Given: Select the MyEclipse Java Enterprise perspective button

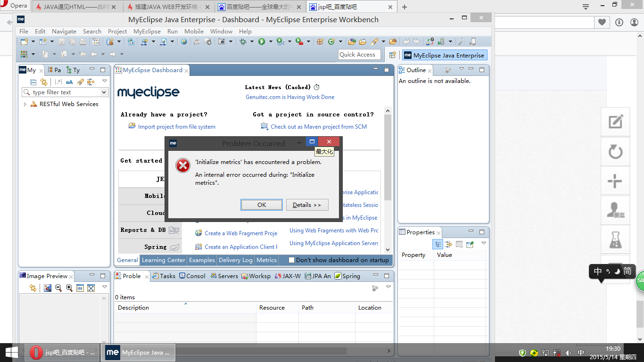Looking at the screenshot, I should (444, 55).
